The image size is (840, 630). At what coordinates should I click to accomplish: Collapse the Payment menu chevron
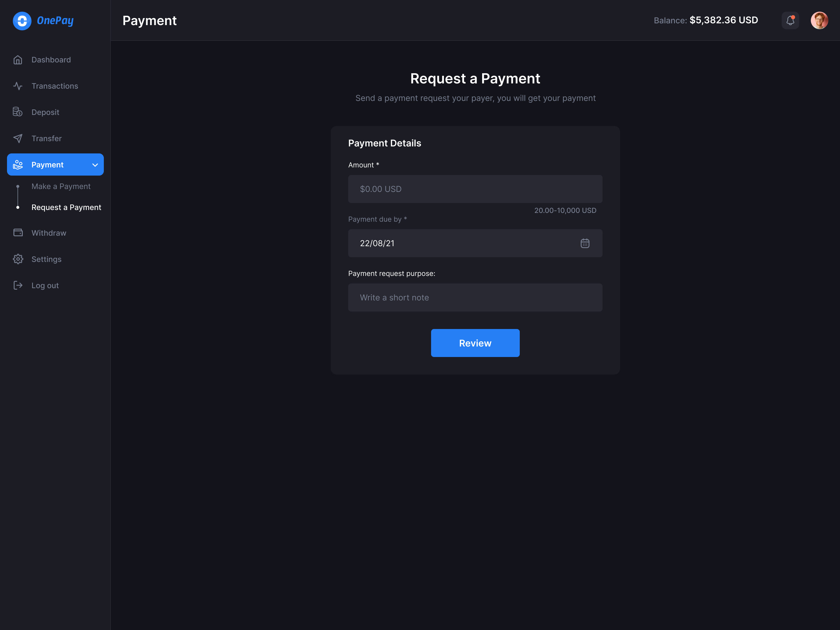pyautogui.click(x=95, y=165)
